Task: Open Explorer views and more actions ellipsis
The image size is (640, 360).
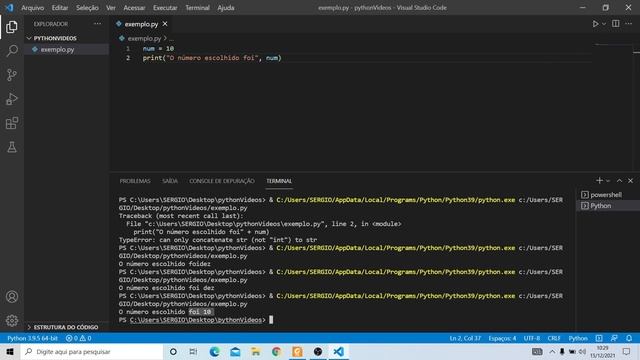Action: pyautogui.click(x=97, y=24)
